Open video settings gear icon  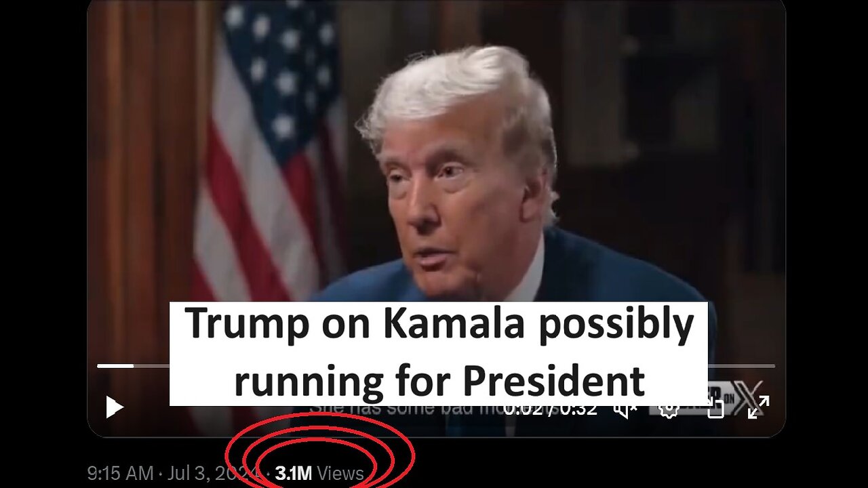[x=669, y=407]
